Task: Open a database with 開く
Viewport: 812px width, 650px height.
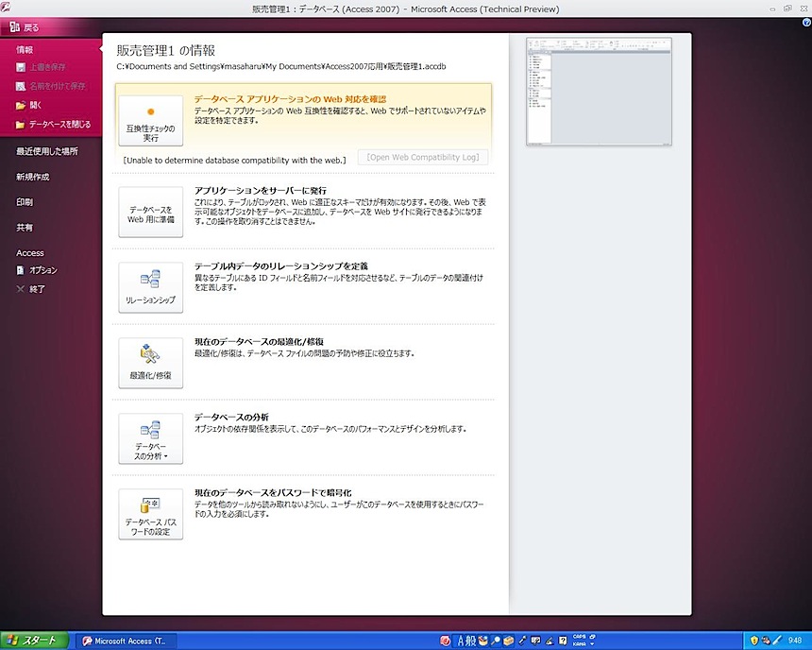Action: [35, 105]
